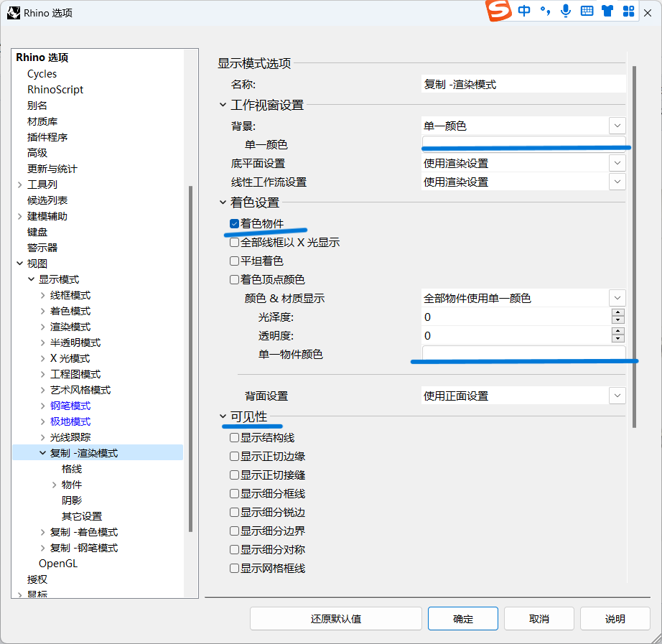The height and width of the screenshot is (644, 662).
Task: Select 别名 in the options tree
Action: click(37, 106)
